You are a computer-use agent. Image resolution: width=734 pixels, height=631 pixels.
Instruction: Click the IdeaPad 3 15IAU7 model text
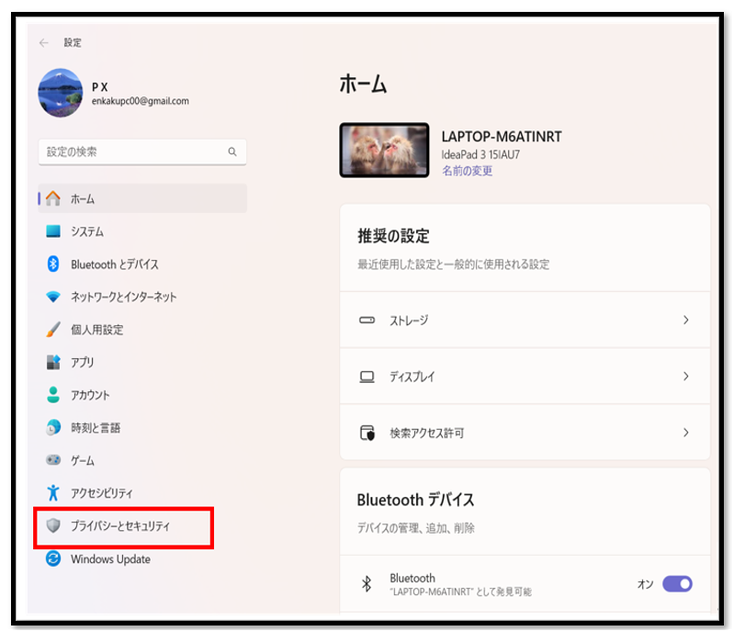coord(481,154)
